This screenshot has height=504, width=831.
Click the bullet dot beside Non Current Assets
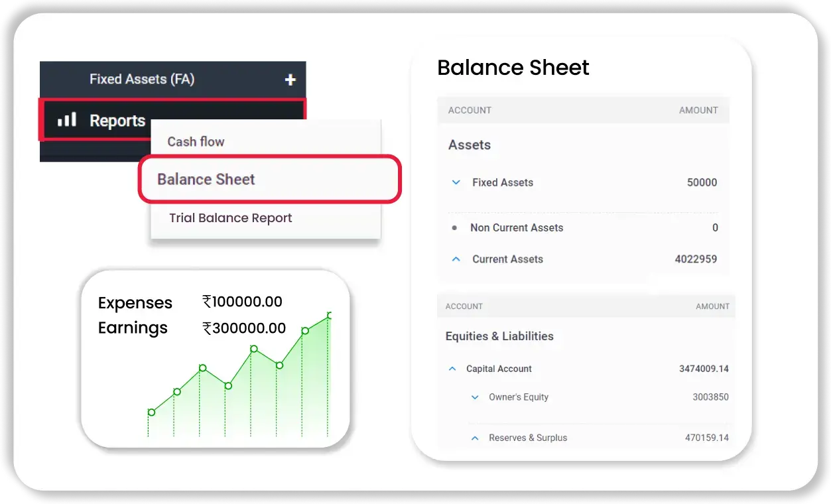click(454, 227)
